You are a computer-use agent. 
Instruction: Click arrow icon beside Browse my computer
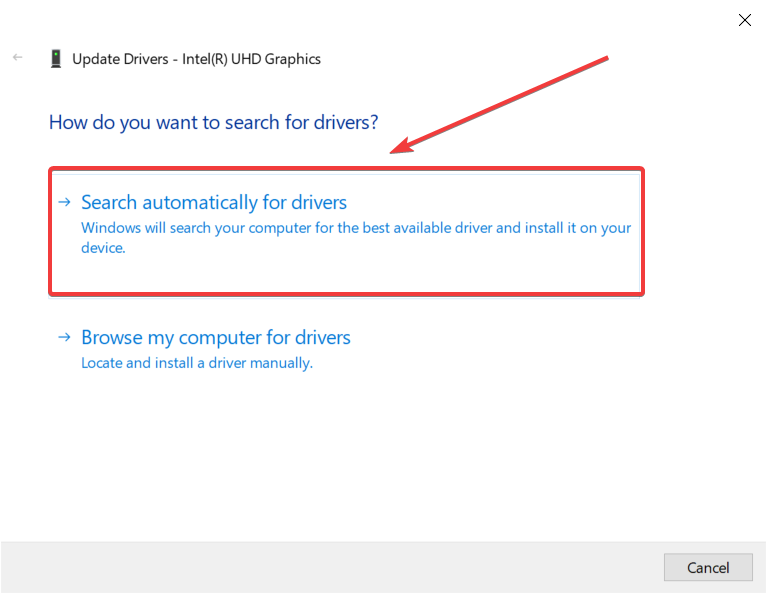(x=65, y=337)
